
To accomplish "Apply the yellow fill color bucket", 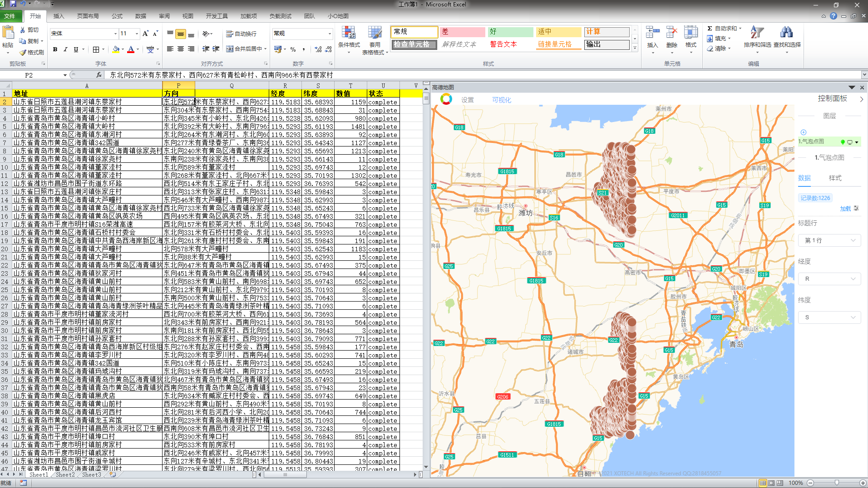I will point(116,49).
